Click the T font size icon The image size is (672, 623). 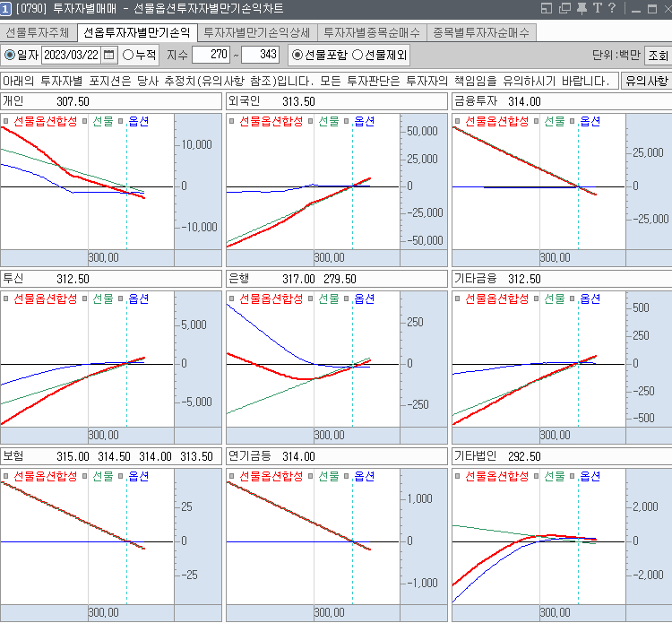click(597, 9)
